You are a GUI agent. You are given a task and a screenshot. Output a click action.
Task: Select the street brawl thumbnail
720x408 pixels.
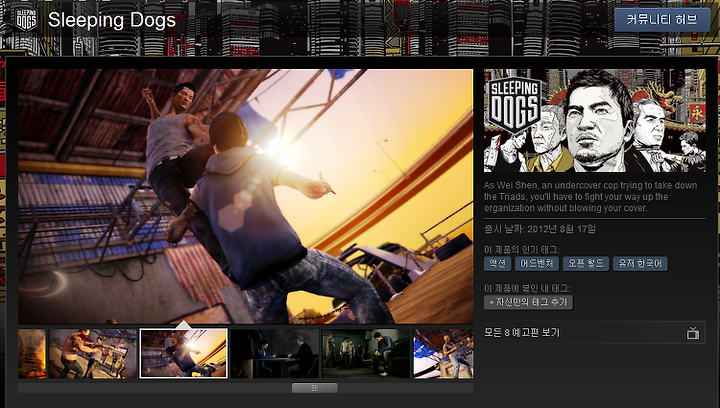click(93, 353)
